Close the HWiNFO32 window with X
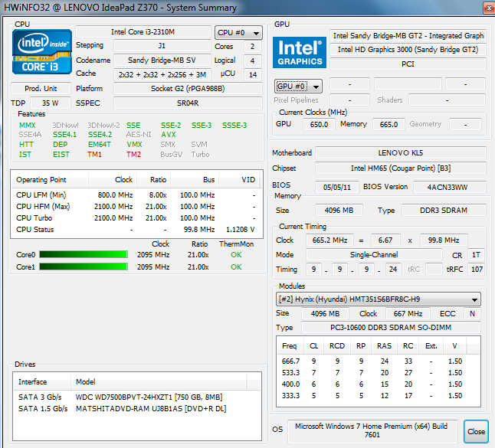 click(x=489, y=8)
